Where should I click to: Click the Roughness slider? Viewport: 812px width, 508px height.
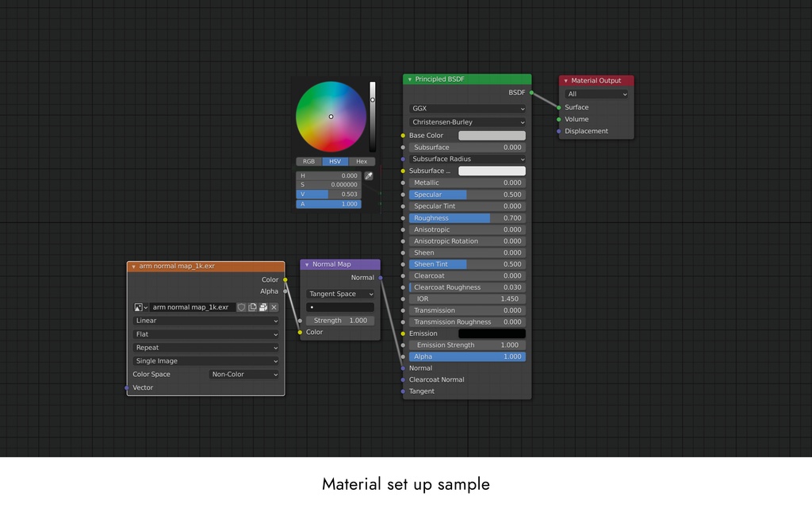[x=467, y=218]
